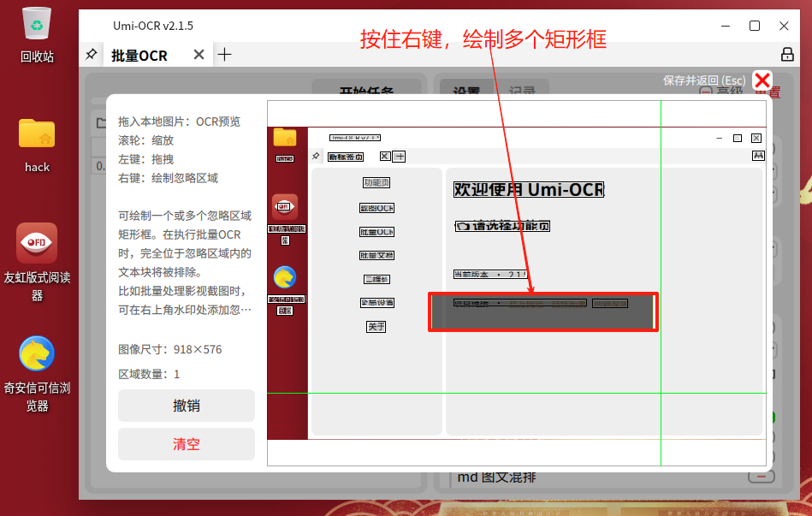Click the red 清空 clear button

(x=187, y=444)
